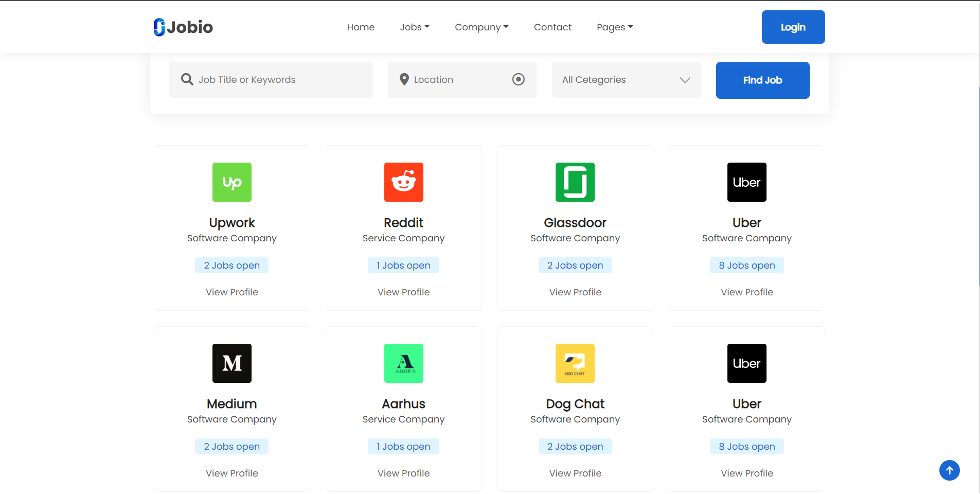
Task: Click the location pin icon
Action: [404, 79]
